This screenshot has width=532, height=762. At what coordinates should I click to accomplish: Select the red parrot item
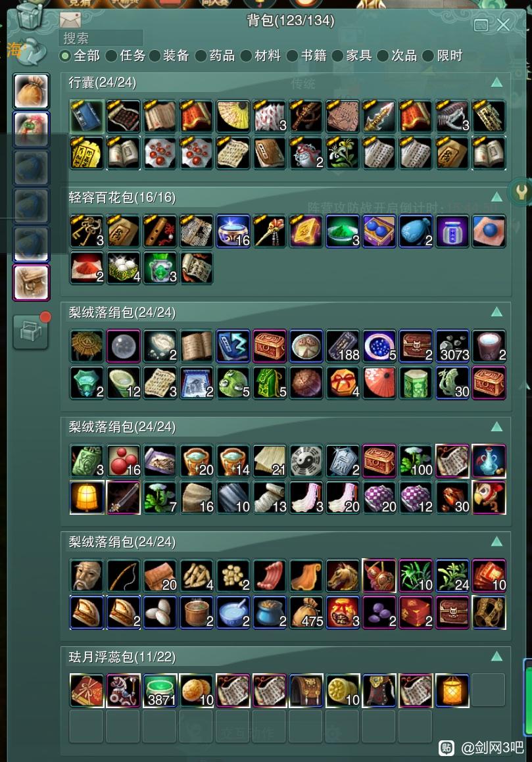pyautogui.click(x=489, y=498)
